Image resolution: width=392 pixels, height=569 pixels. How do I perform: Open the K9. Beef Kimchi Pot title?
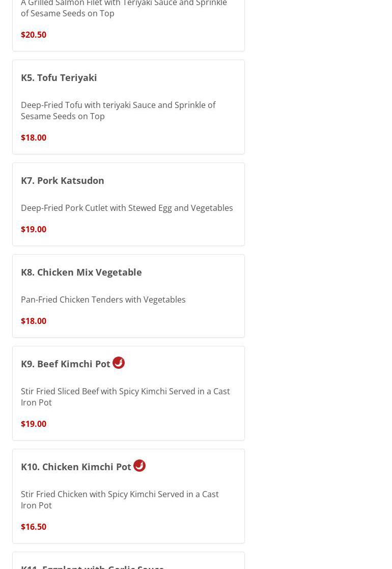[66, 364]
